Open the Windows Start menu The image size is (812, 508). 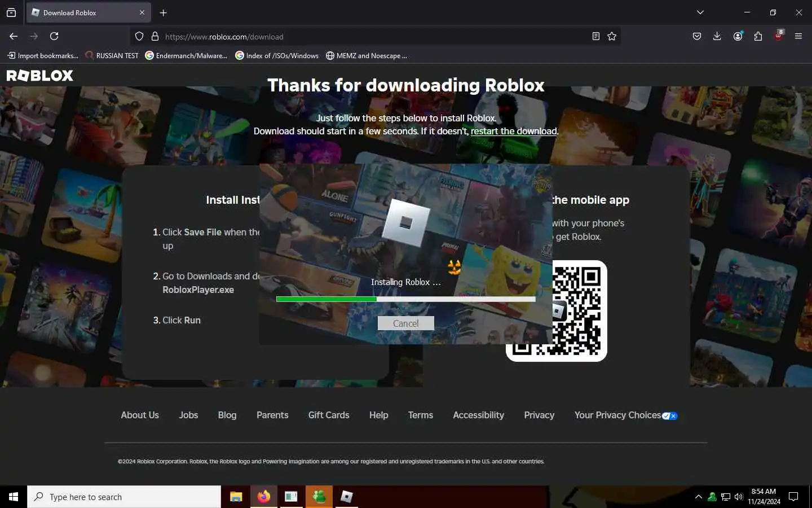pos(14,497)
